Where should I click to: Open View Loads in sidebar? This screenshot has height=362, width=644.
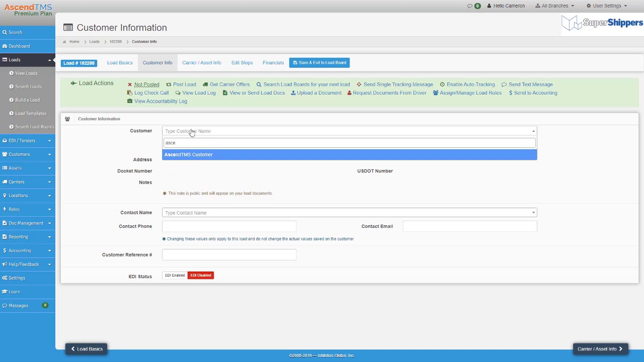(x=26, y=73)
